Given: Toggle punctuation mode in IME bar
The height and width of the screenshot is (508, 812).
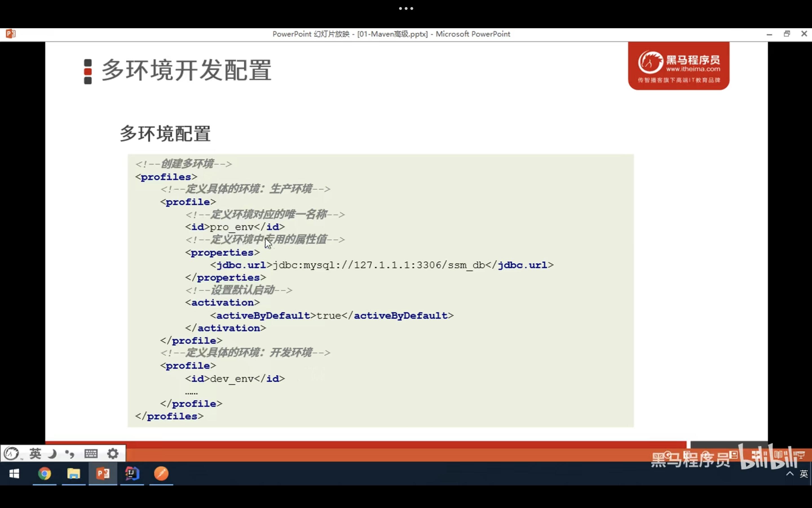Looking at the screenshot, I should (70, 454).
